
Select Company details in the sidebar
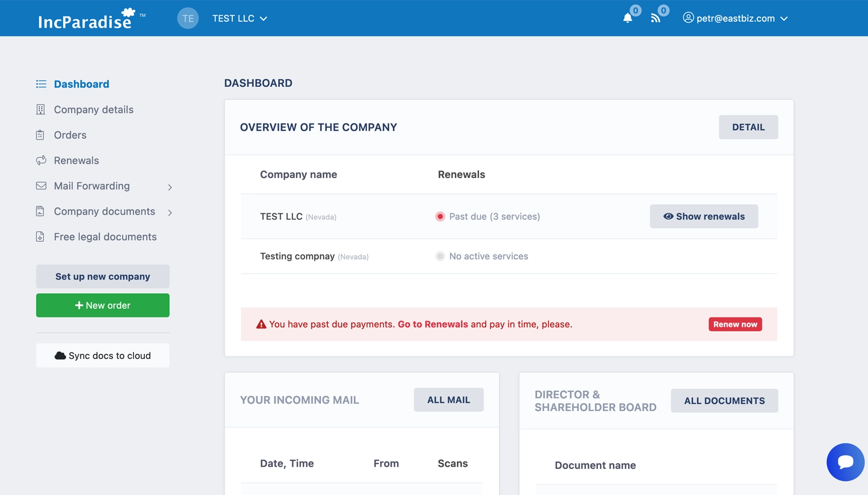pos(93,109)
